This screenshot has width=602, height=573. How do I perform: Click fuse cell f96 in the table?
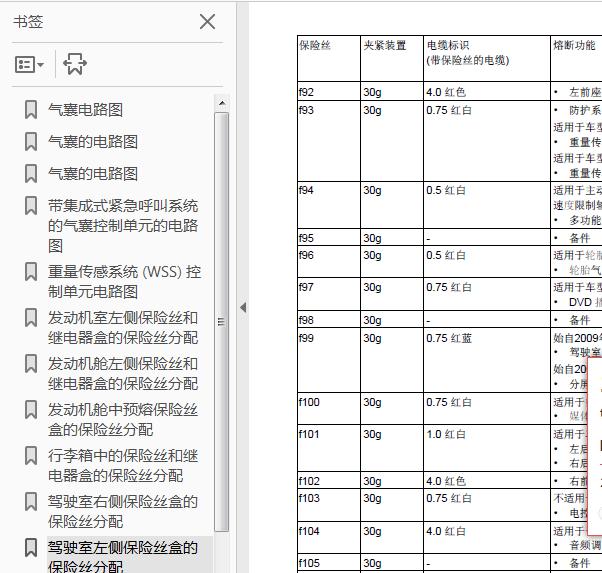[x=329, y=262]
